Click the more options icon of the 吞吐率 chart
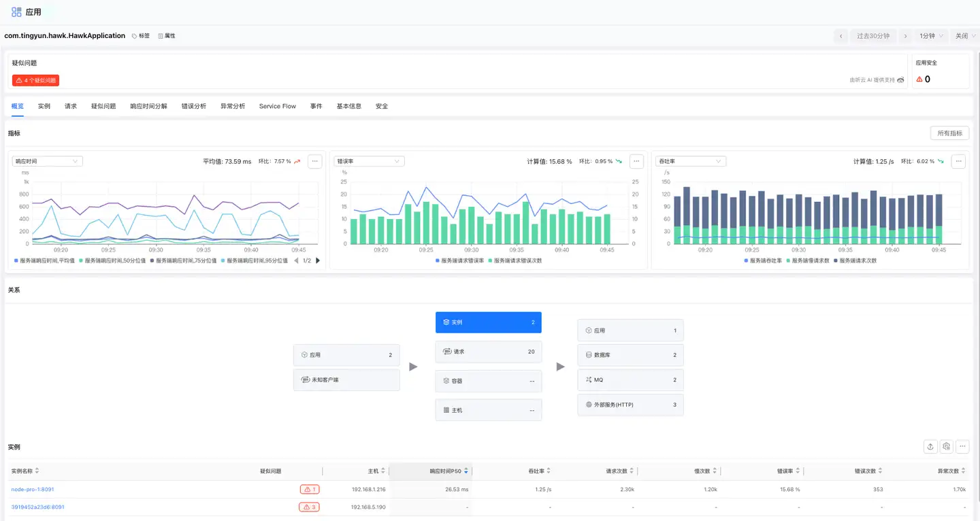The height and width of the screenshot is (521, 980). pos(958,161)
